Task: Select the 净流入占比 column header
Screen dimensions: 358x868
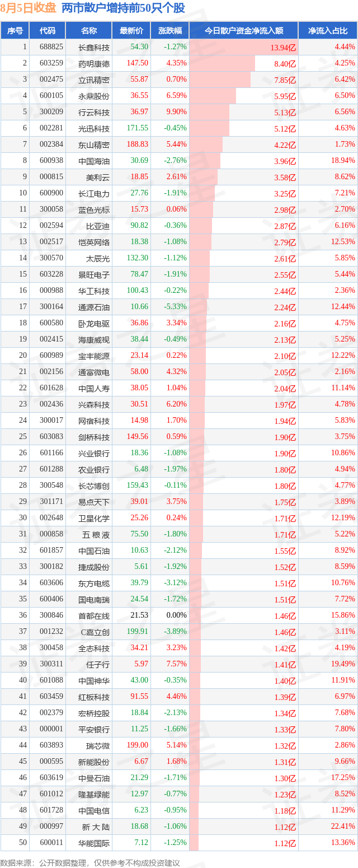Action: [x=328, y=31]
